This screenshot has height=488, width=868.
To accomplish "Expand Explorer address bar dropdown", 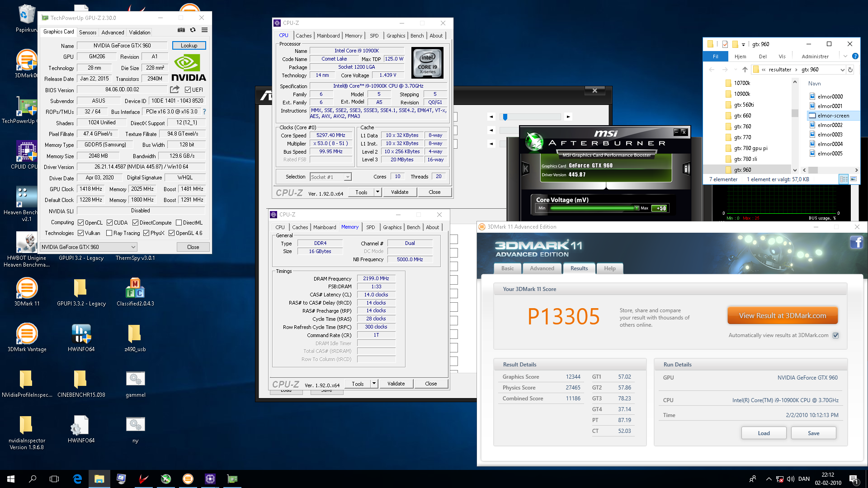I will click(x=842, y=70).
